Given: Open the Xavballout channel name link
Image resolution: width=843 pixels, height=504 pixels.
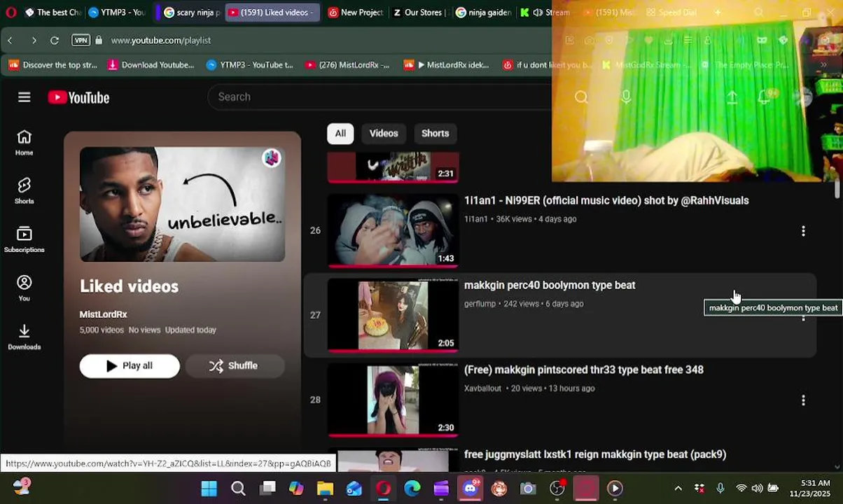Looking at the screenshot, I should [482, 388].
